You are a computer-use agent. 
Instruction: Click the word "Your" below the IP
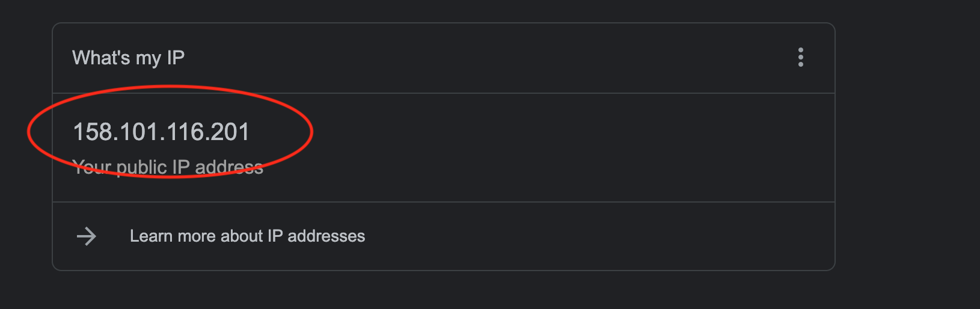[91, 167]
